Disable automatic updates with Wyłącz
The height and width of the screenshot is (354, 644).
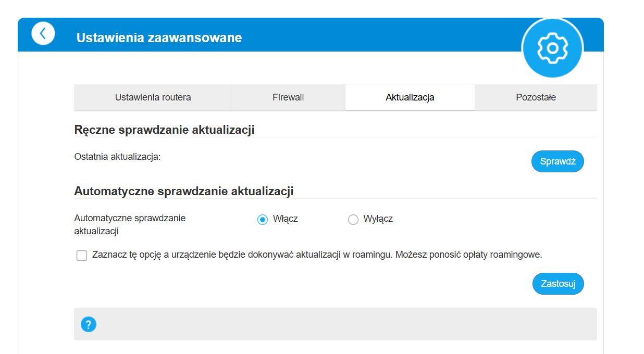click(x=353, y=219)
